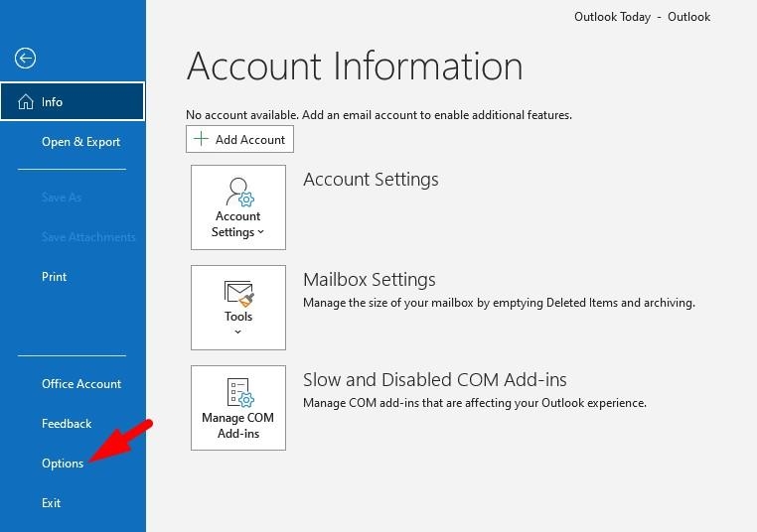757x532 pixels.
Task: Open the Feedback page
Action: 67,424
